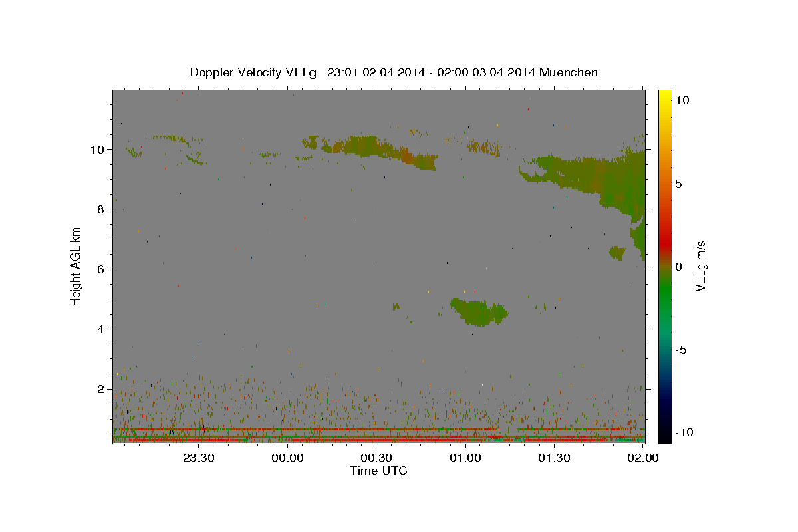The image size is (798, 532).
Task: Click the '00:30' time tick label
Action: pos(376,458)
